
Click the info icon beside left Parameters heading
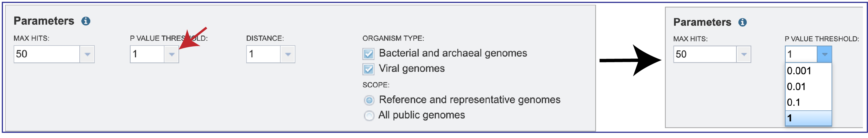(86, 21)
